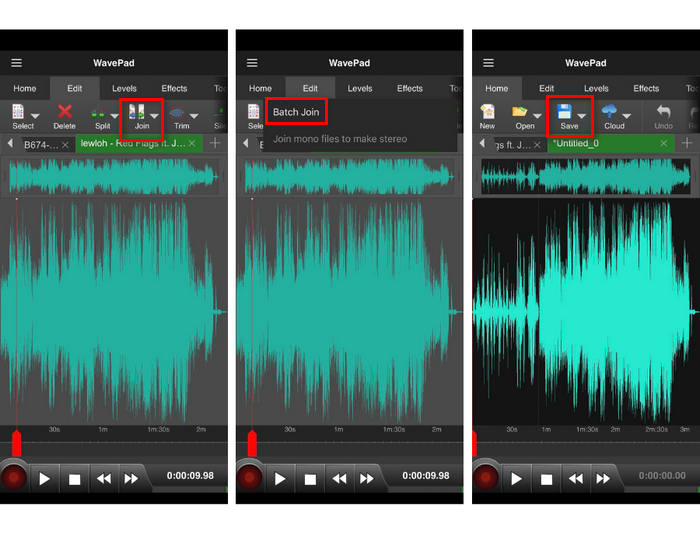
Task: Rewind audio in middle screenshot
Action: point(340,479)
